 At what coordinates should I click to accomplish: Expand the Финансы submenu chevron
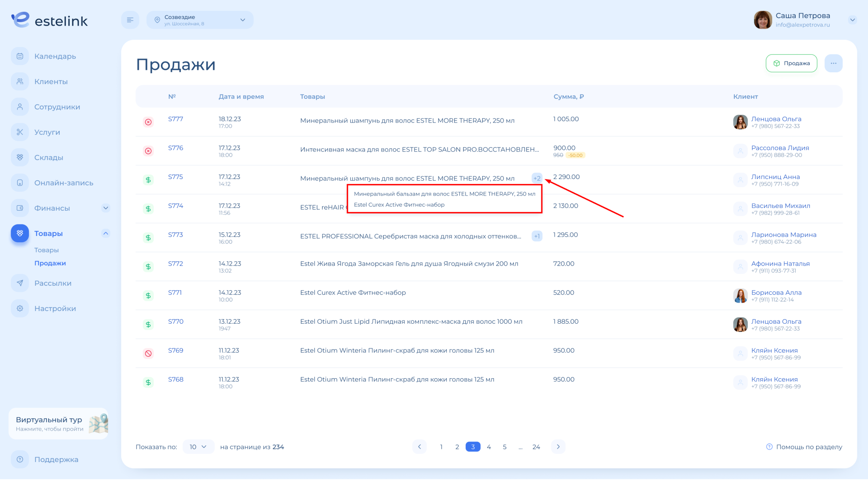106,208
